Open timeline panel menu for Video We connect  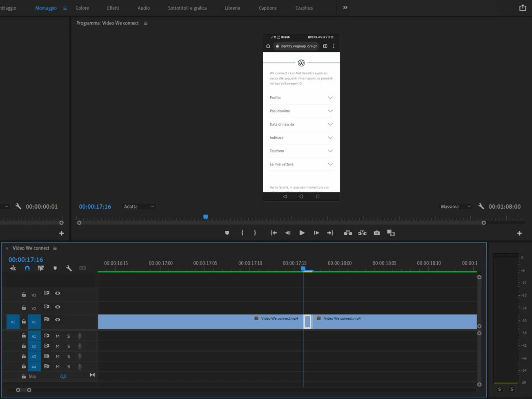[55, 248]
